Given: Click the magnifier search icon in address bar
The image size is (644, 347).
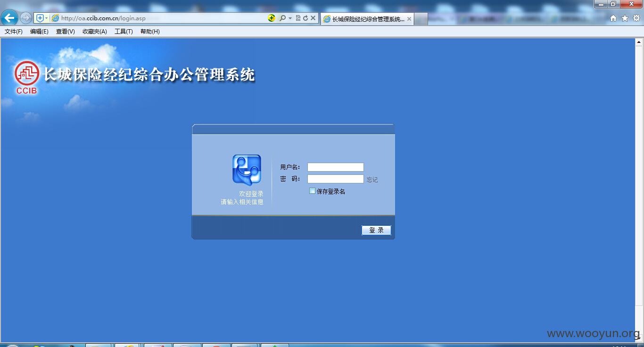Looking at the screenshot, I should coord(282,18).
